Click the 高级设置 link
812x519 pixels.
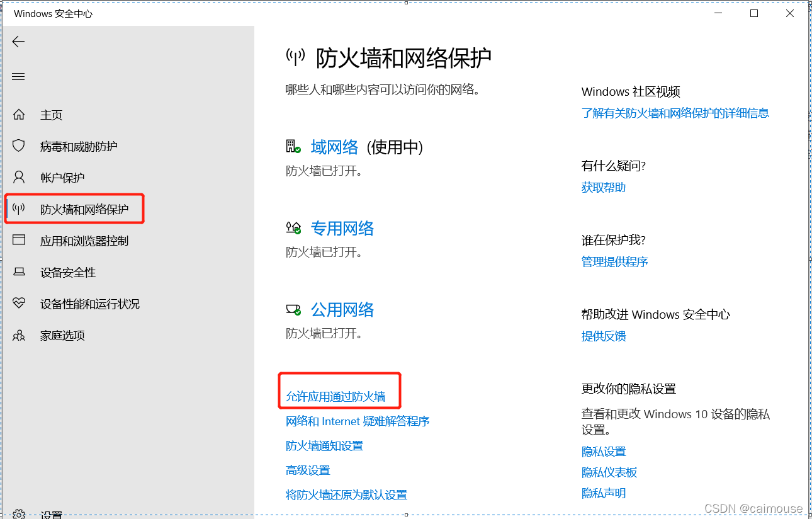click(308, 470)
